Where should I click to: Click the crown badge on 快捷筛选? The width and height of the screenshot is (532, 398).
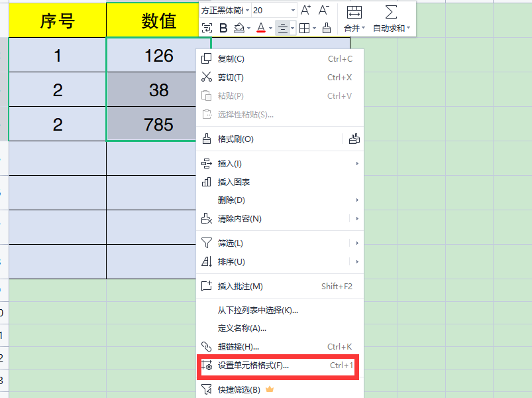[x=270, y=389]
